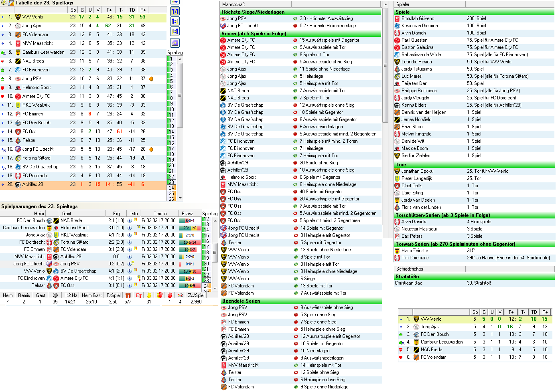Click the up arrow of the Spieltag scrollbar beside the league table
Screen dimensions: 556x392
tap(180, 59)
